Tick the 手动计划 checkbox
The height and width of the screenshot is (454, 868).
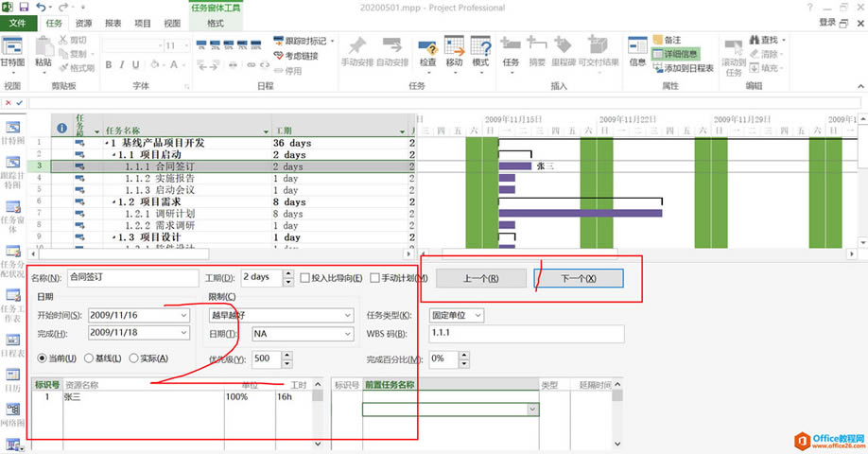pos(375,278)
